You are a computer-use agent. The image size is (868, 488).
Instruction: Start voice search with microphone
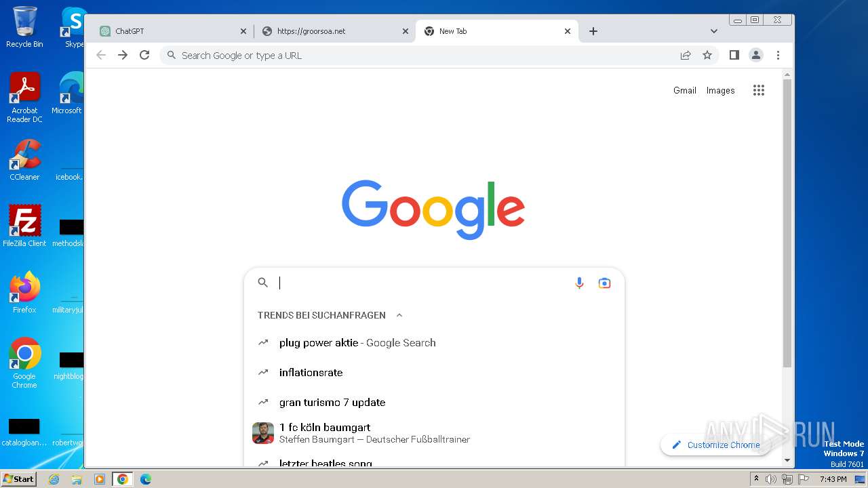pyautogui.click(x=579, y=283)
